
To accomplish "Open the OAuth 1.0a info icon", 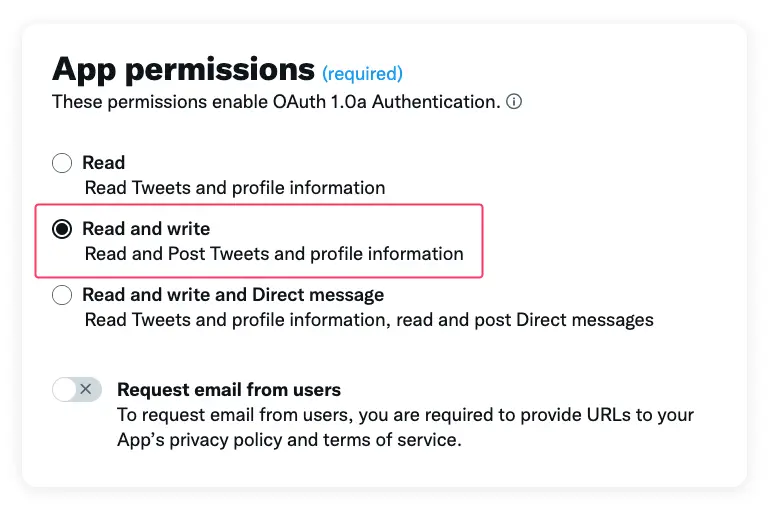I will (514, 102).
